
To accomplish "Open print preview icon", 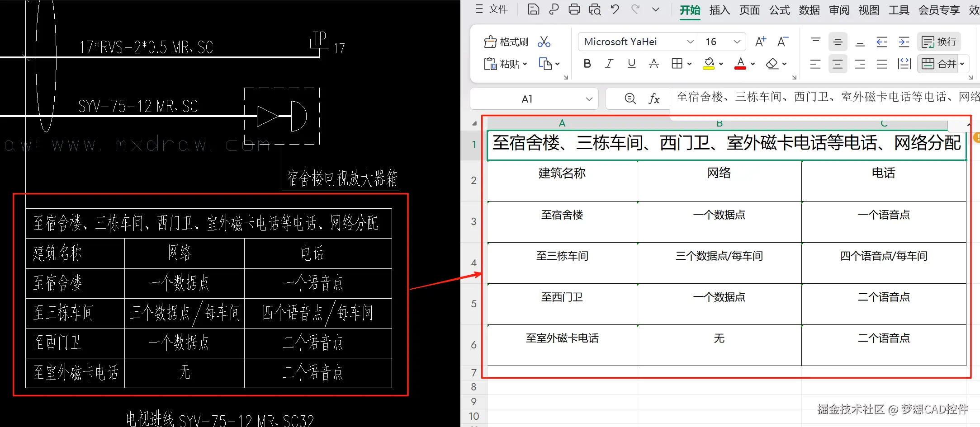I will [x=594, y=9].
